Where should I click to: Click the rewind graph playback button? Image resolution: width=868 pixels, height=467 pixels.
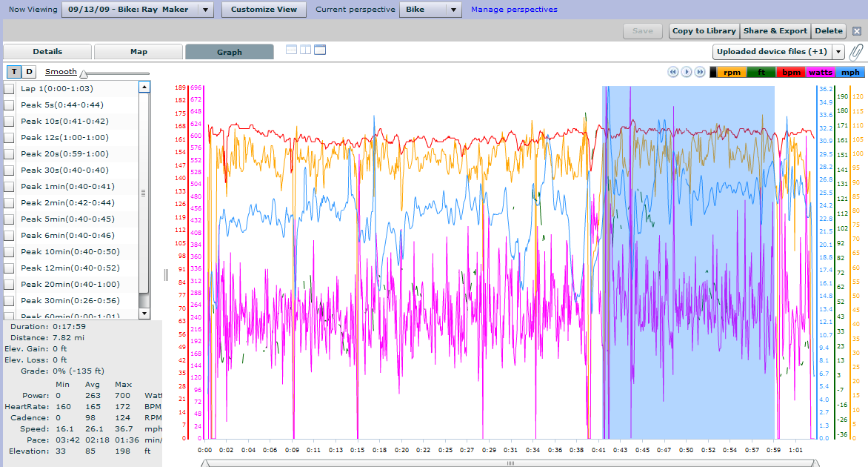point(673,72)
